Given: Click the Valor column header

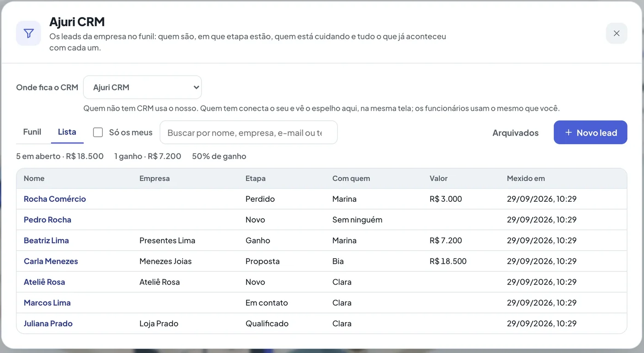Looking at the screenshot, I should coord(438,178).
